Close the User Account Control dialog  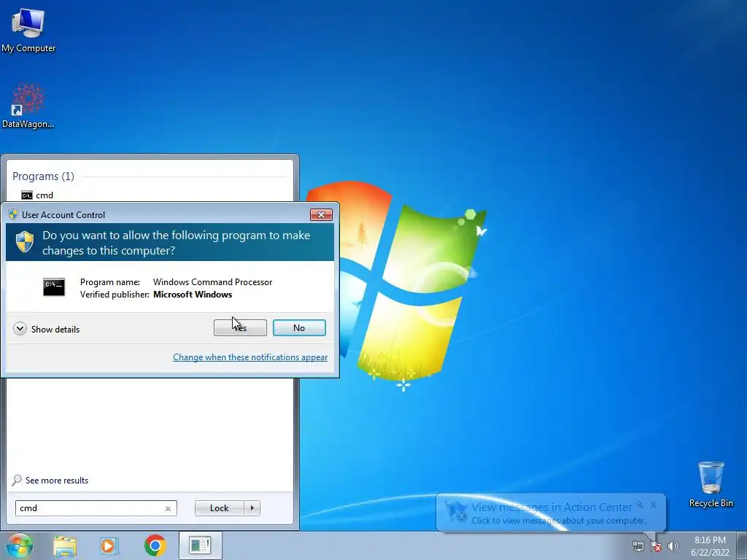321,215
